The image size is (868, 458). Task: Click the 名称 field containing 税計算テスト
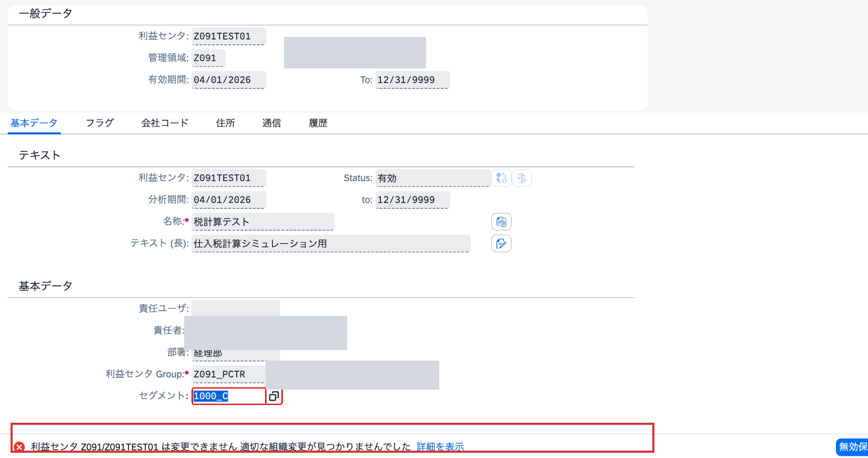tap(263, 222)
